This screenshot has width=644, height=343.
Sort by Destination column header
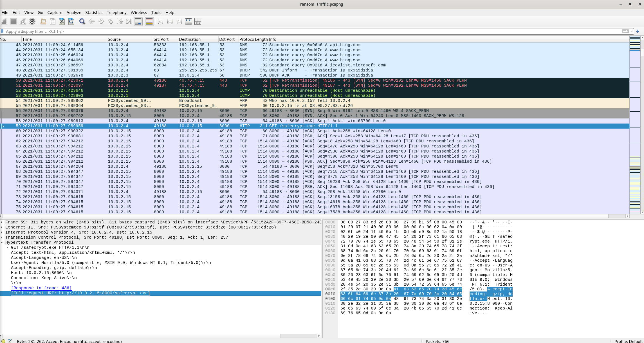(198, 39)
